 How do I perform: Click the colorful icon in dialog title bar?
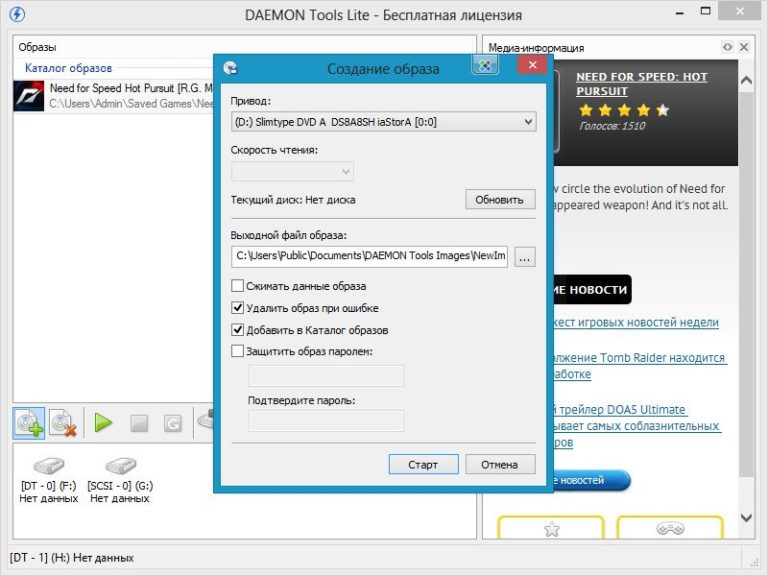pos(485,65)
